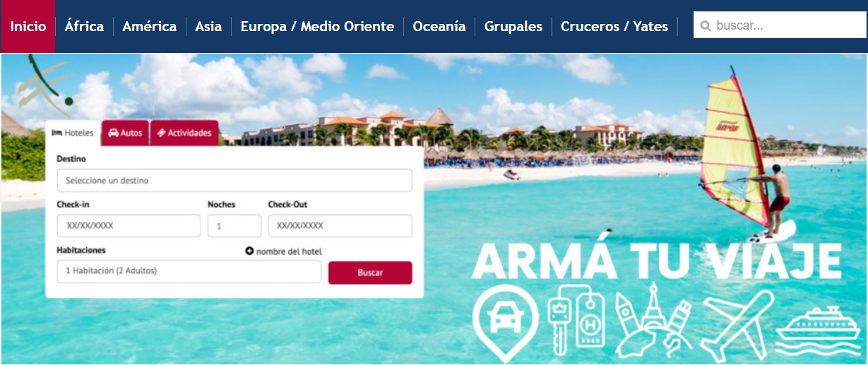
Task: Click the plus icon beside nombre del hotel
Action: point(249,251)
